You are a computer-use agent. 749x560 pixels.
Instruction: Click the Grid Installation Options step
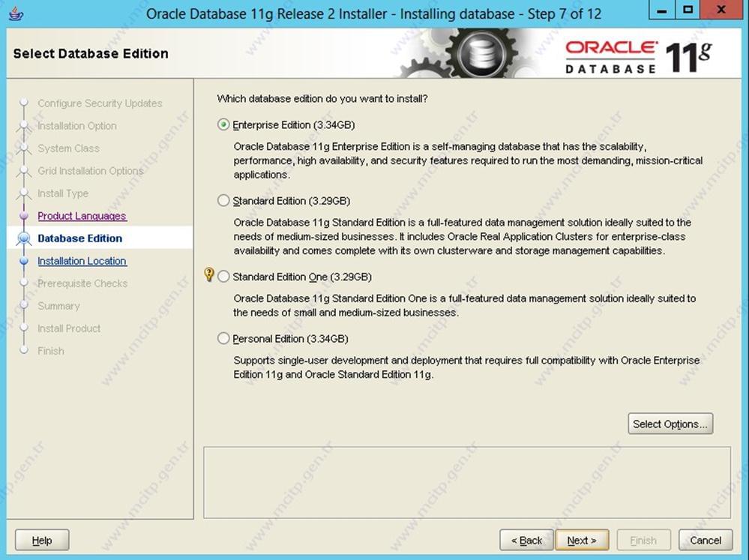90,171
